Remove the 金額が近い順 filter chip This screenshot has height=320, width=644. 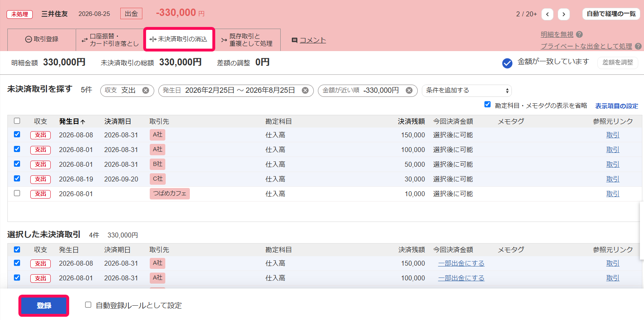(x=409, y=90)
